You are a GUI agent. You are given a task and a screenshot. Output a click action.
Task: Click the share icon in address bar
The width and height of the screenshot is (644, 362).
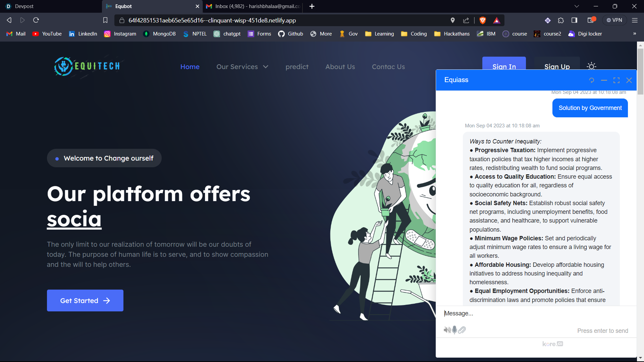point(466,20)
